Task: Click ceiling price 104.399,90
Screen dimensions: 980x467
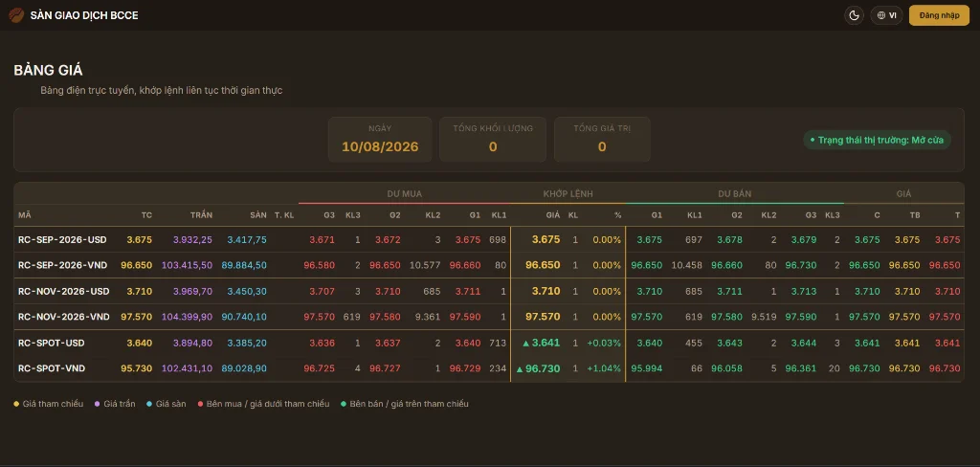Action: pos(188,317)
